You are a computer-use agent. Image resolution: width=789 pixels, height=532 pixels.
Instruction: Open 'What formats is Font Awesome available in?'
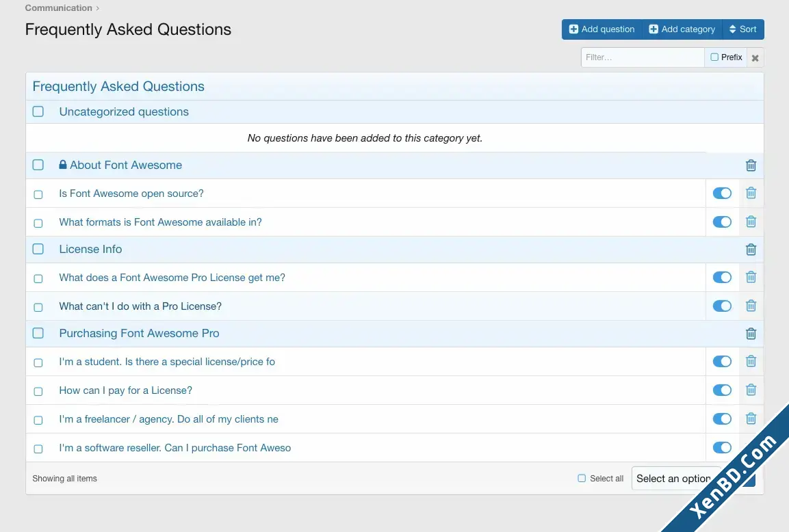coord(161,222)
